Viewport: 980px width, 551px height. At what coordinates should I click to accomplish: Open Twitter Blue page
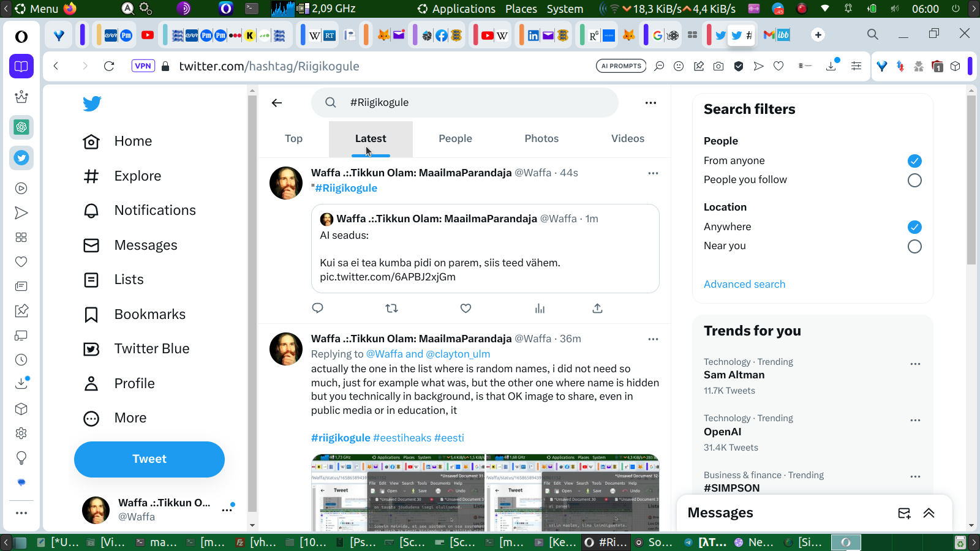pos(137,349)
